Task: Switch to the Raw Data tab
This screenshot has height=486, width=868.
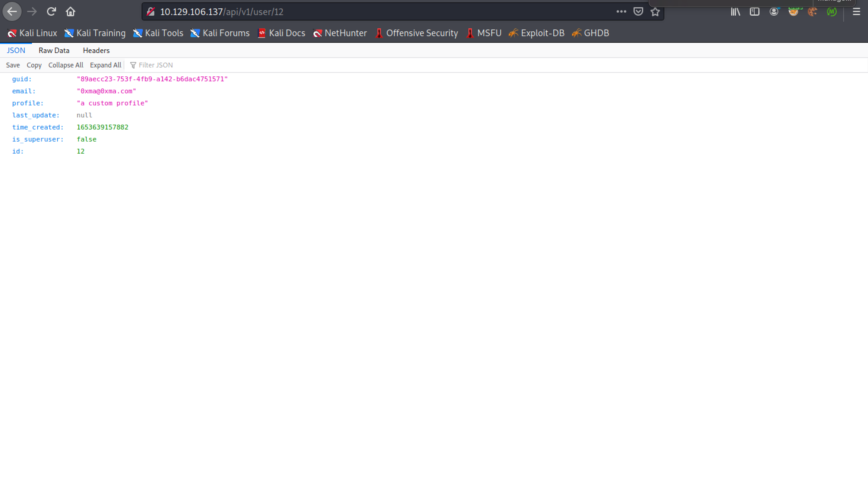Action: 54,51
